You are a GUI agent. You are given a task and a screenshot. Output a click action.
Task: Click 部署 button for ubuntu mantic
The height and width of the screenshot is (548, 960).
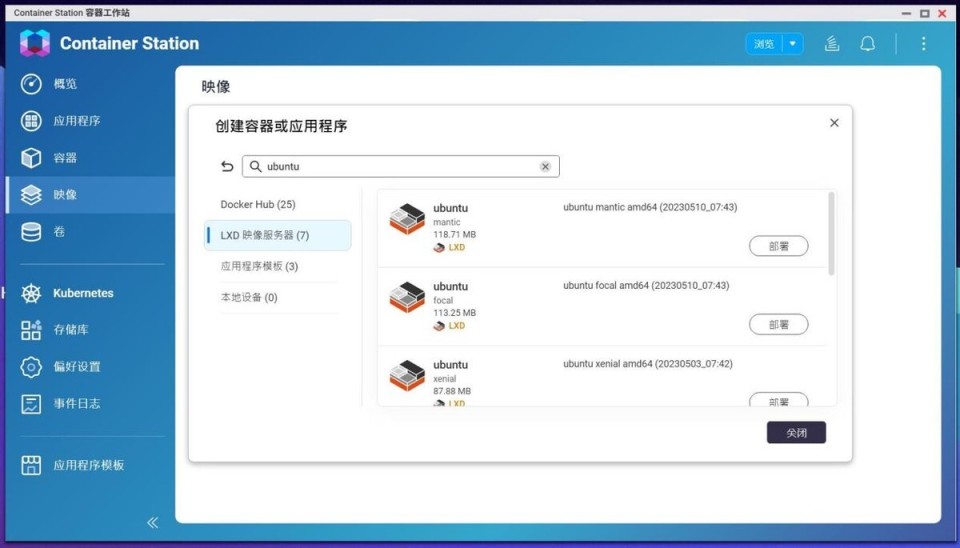pos(779,246)
